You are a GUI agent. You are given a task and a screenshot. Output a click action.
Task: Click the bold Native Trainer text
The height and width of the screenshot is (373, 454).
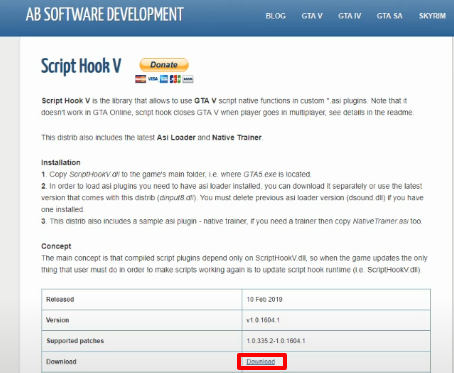(237, 137)
